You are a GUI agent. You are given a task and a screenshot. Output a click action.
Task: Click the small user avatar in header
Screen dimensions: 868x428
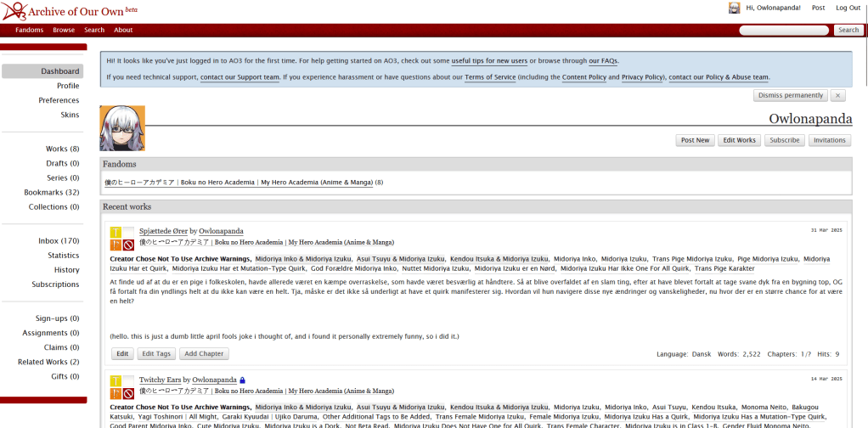[x=734, y=8]
